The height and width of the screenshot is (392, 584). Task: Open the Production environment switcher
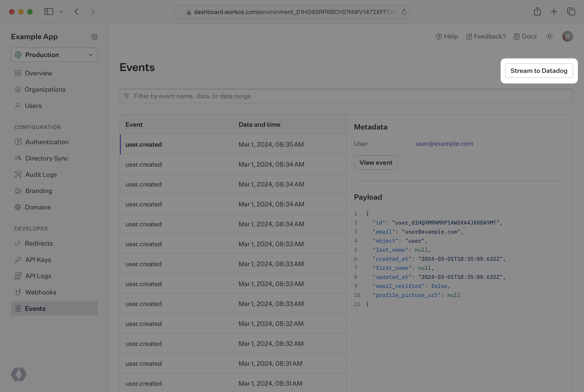point(54,55)
